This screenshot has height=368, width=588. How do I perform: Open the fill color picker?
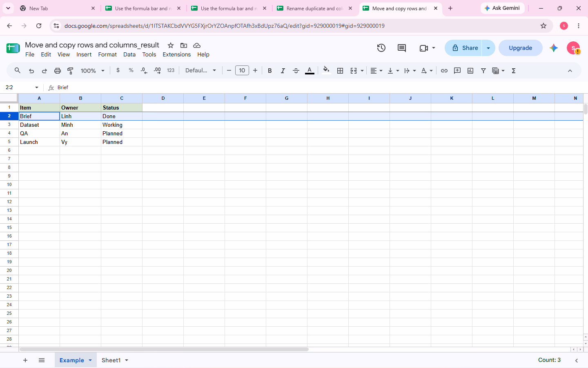(326, 70)
